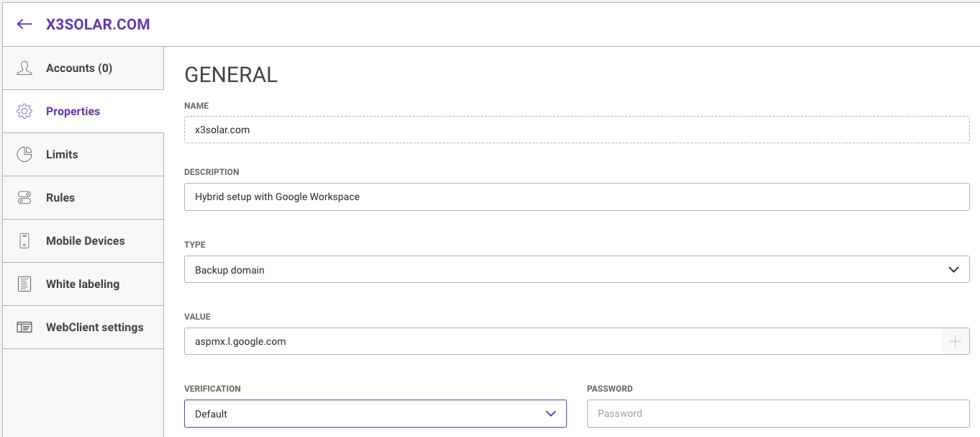This screenshot has height=437, width=980.
Task: Select the White labeling tab
Action: [x=83, y=284]
